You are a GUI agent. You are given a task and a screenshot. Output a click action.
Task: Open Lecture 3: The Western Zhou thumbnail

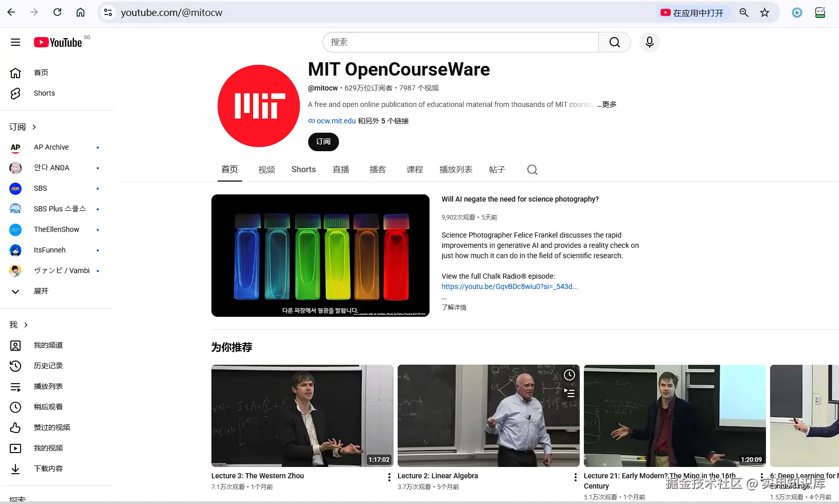tap(302, 416)
